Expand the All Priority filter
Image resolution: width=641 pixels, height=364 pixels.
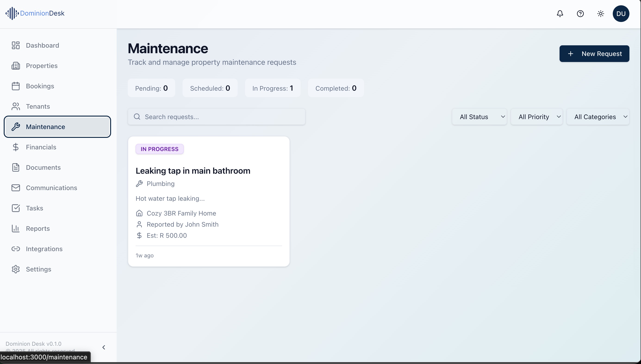click(537, 117)
